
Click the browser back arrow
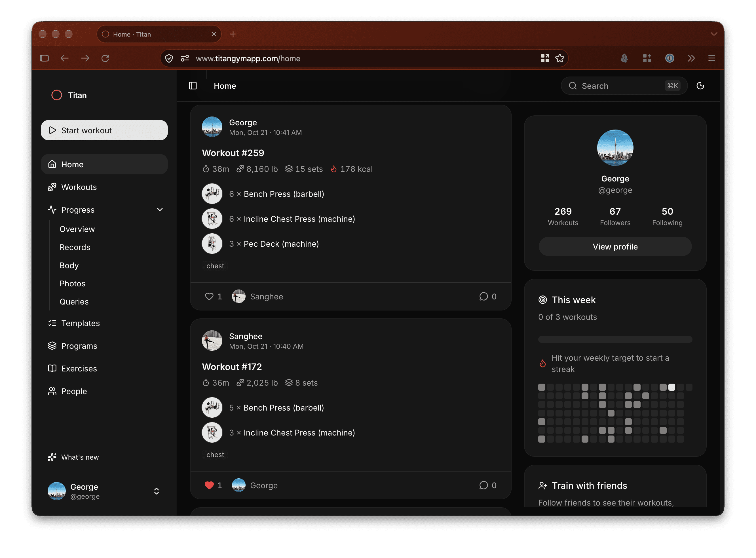[65, 58]
